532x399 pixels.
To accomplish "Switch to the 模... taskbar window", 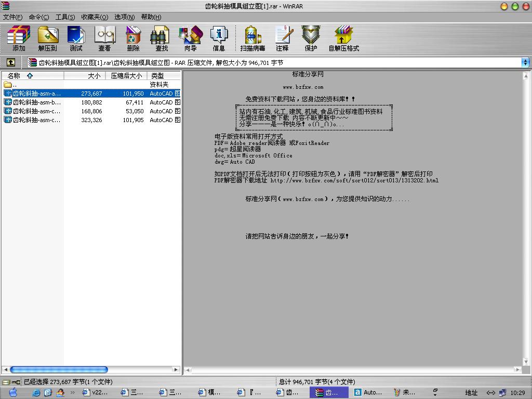I will pos(209,393).
